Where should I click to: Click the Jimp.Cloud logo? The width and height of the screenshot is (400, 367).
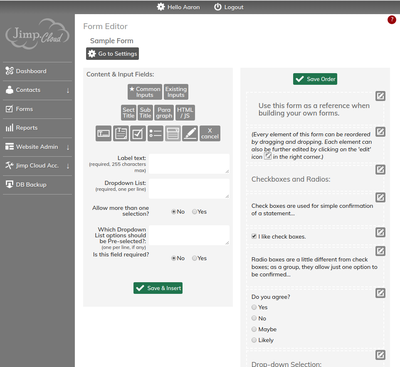37,34
